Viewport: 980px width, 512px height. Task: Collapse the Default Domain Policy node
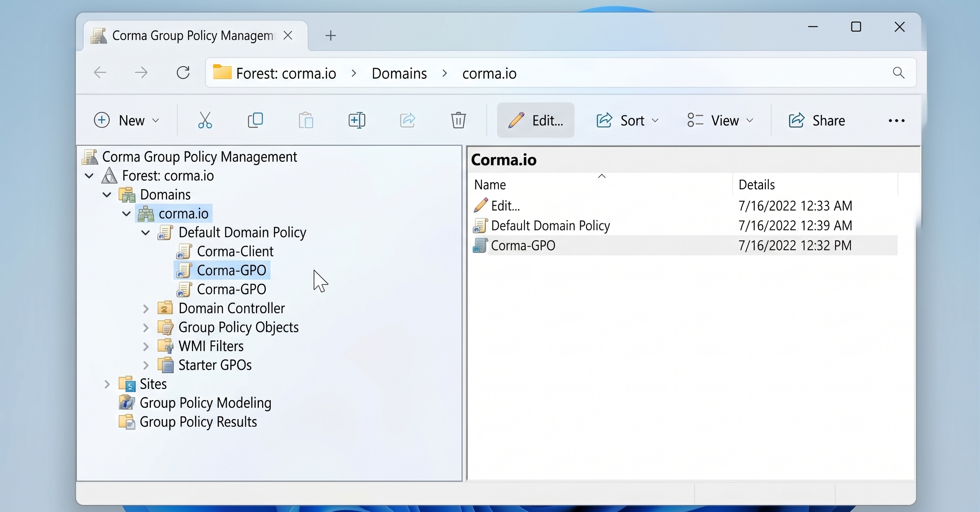point(145,232)
